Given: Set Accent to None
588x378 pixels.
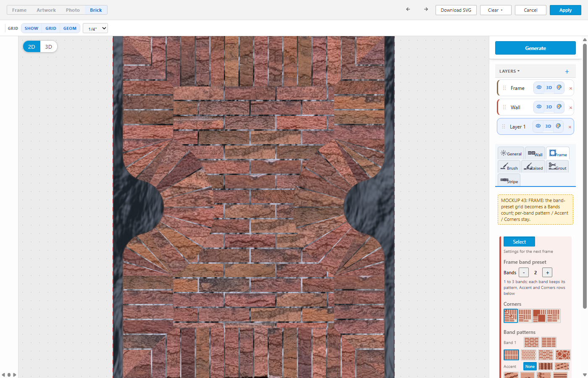Looking at the screenshot, I should tap(530, 366).
